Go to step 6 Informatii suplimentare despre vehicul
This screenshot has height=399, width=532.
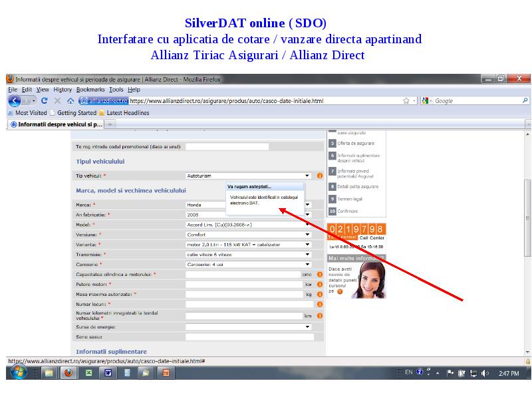coord(354,158)
